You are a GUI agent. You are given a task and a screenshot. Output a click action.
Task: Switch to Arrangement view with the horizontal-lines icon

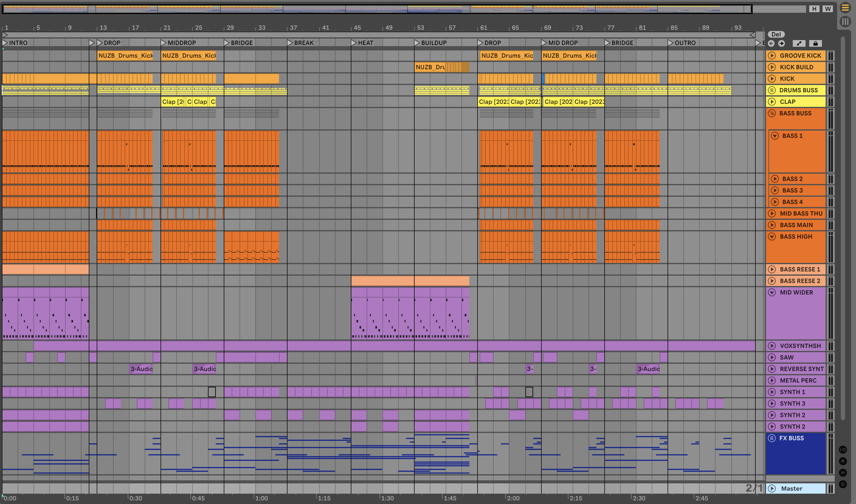coord(845,8)
